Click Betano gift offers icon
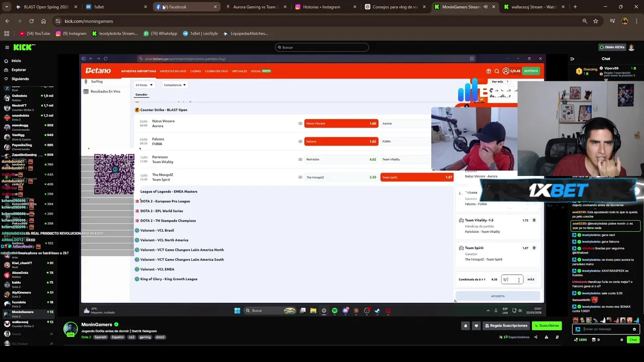This screenshot has height=362, width=644. tap(488, 71)
